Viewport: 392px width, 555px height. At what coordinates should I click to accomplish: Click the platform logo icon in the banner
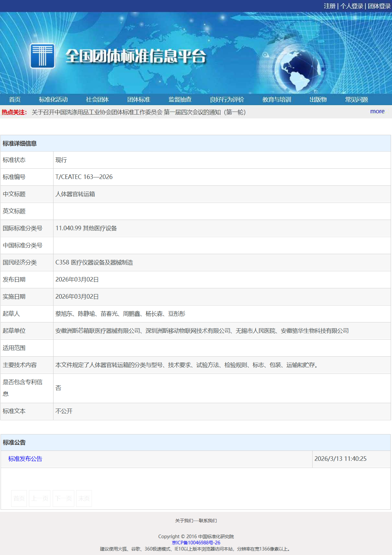[x=42, y=56]
